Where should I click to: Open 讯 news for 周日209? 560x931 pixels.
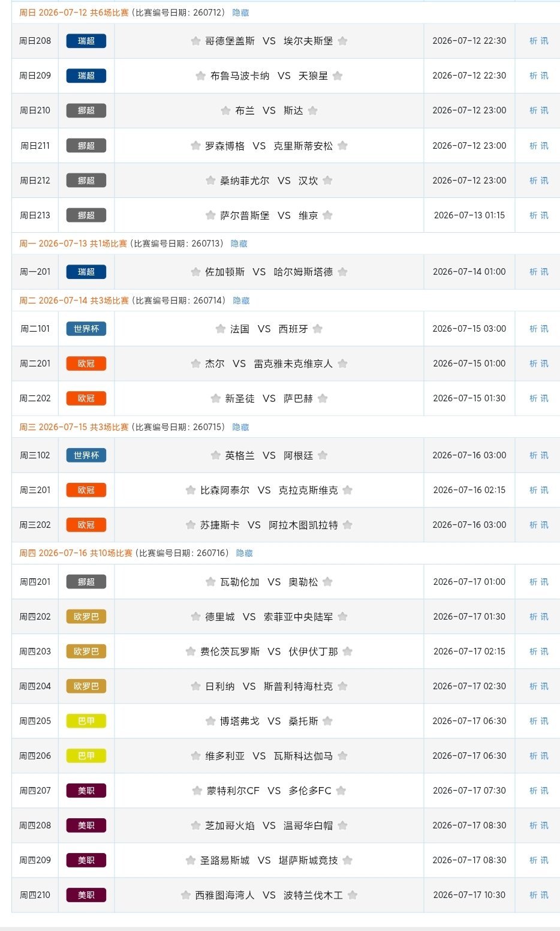click(544, 76)
